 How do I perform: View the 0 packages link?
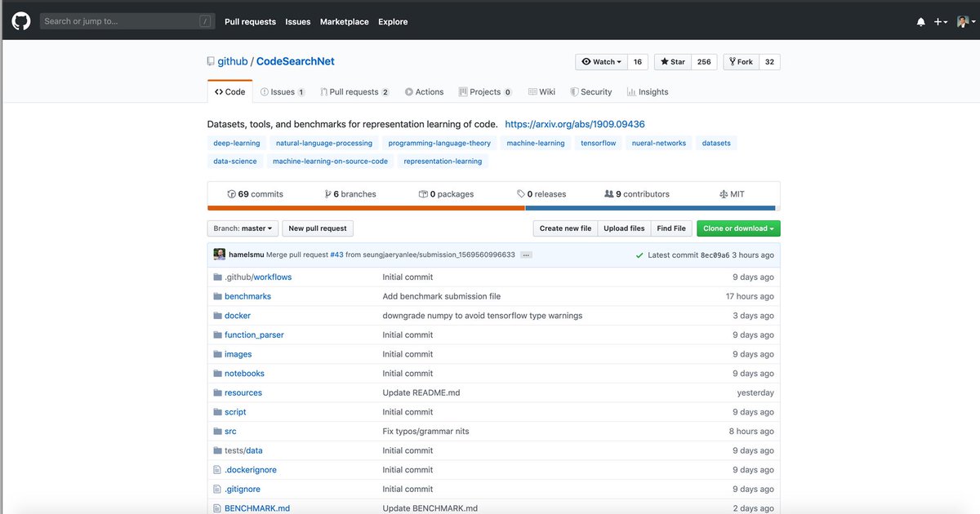click(x=446, y=194)
